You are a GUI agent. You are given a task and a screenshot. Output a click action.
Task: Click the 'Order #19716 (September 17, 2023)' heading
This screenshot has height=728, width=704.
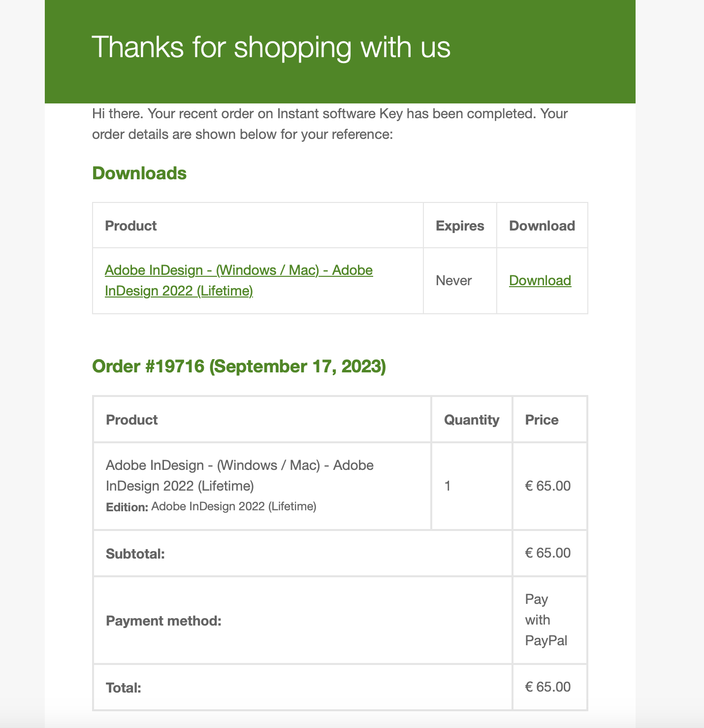[239, 366]
